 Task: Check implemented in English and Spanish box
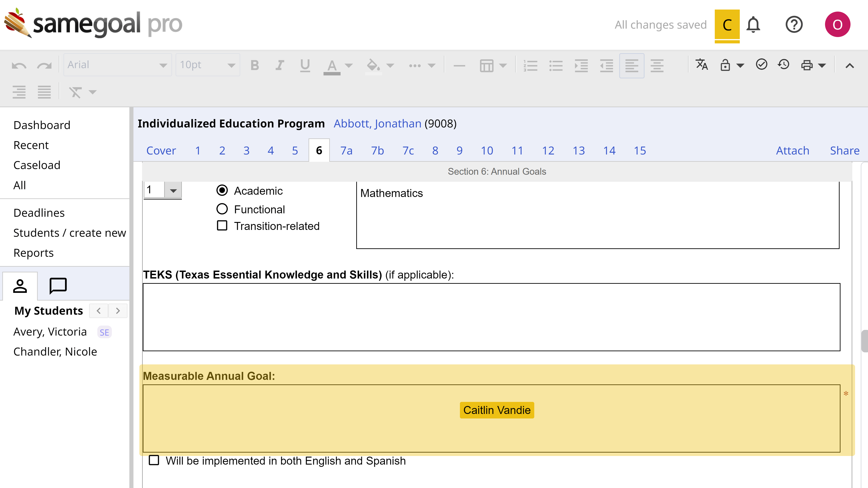pyautogui.click(x=154, y=460)
